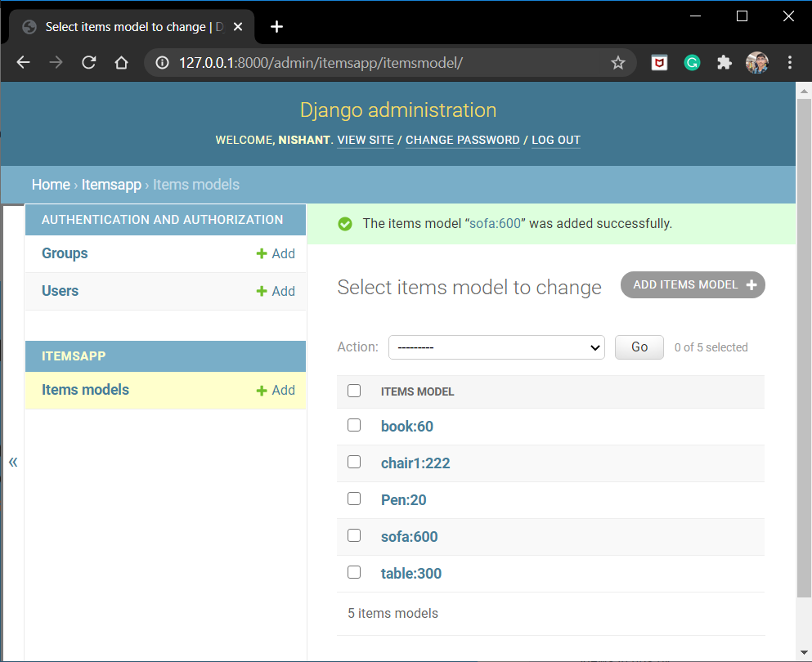
Task: Open the Extensions puzzle icon
Action: click(x=724, y=63)
